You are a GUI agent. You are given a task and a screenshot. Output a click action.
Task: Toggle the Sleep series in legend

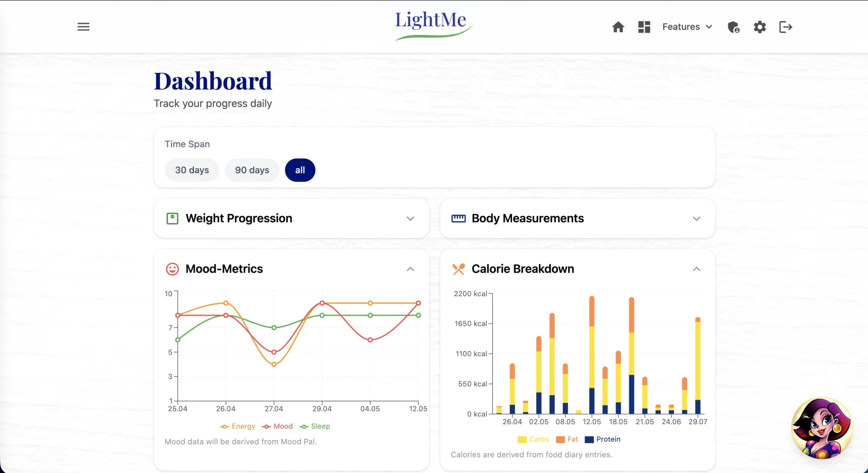315,426
